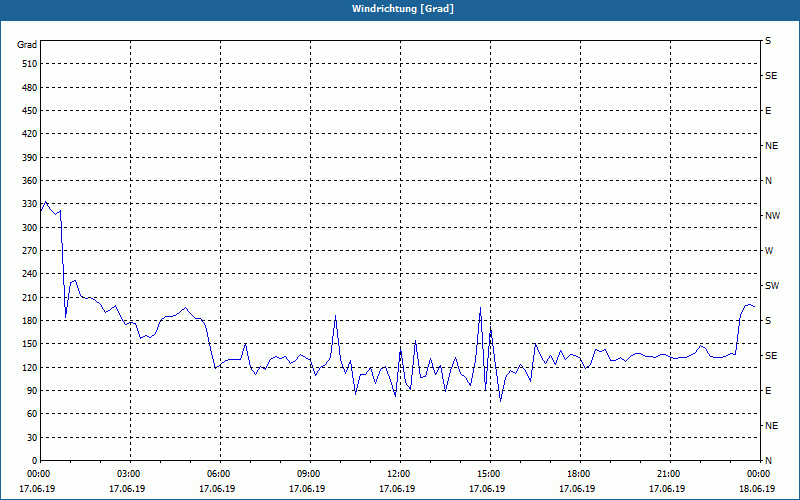Select the 30 value on the left axis
The image size is (800, 500).
(32, 437)
